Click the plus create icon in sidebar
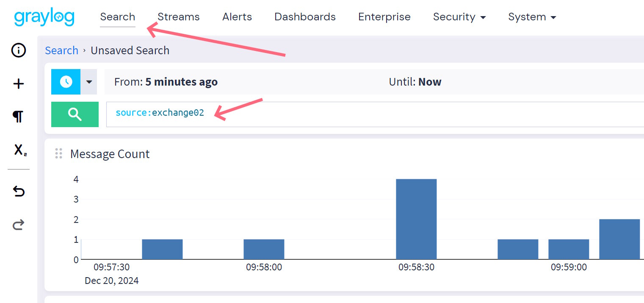Screen dimensions: 644x303 (19, 84)
